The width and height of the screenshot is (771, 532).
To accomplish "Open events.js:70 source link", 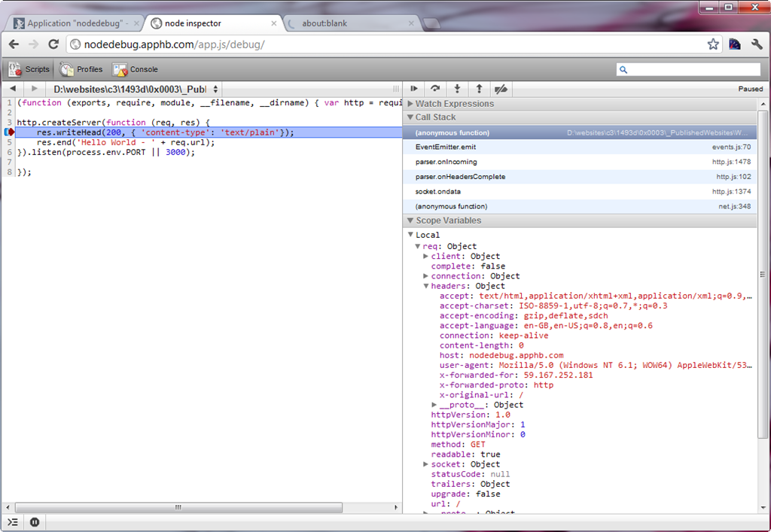I will click(x=731, y=147).
